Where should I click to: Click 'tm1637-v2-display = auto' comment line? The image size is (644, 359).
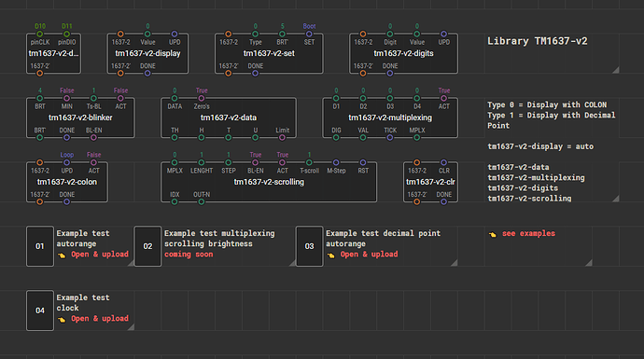(540, 146)
